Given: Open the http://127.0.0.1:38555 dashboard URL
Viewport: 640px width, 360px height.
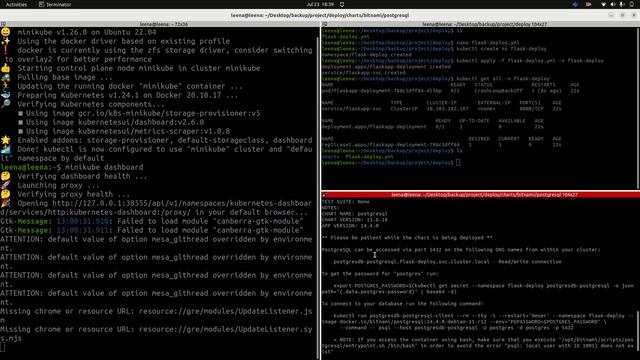Looking at the screenshot, I should (156, 208).
